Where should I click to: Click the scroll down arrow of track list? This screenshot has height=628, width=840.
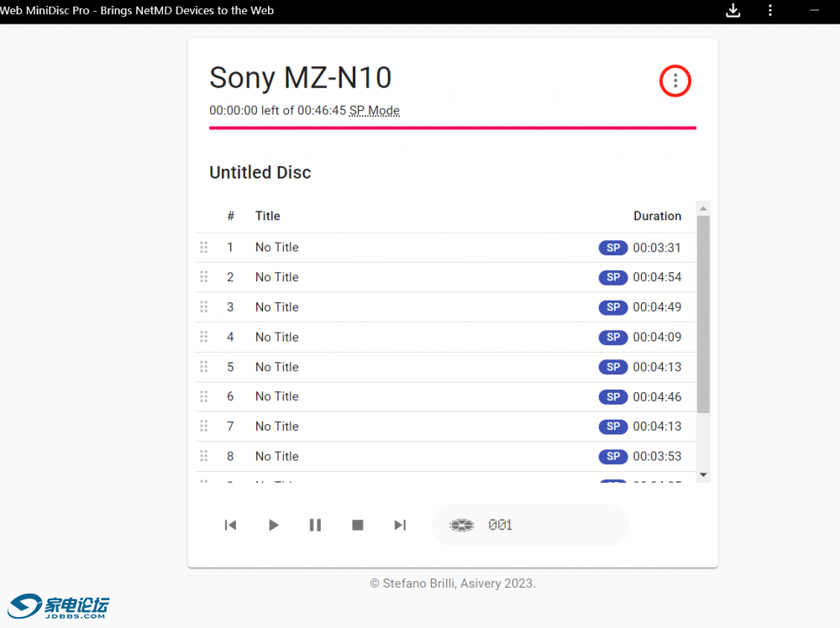703,475
